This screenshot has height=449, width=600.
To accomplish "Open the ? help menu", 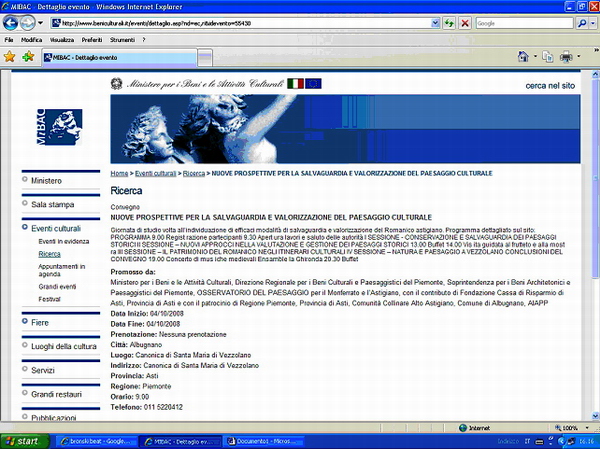I will tap(144, 40).
